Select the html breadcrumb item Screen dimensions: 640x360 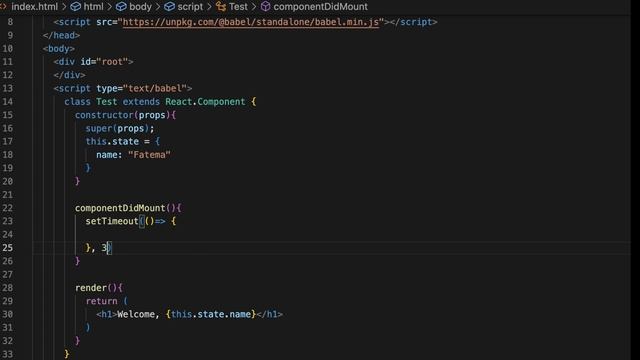pos(93,7)
